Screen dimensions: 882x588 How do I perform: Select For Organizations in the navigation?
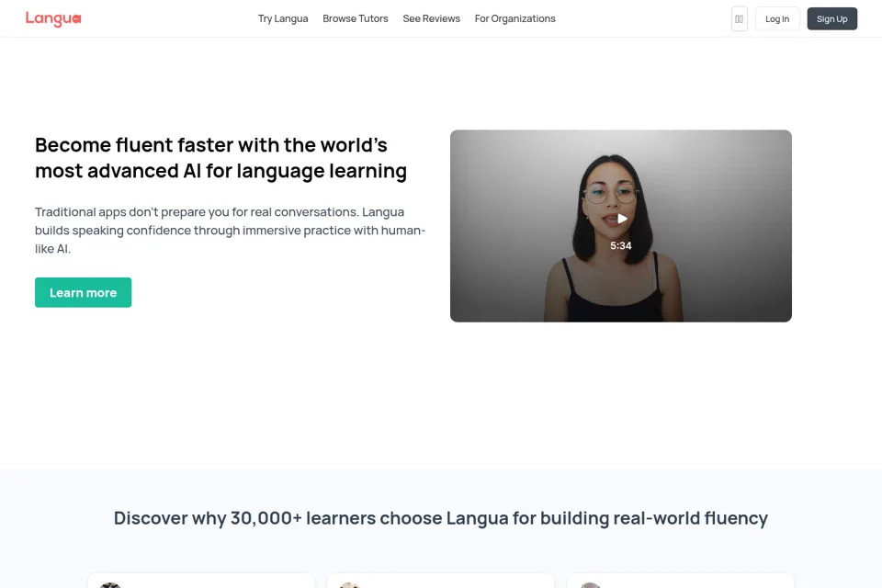(514, 18)
